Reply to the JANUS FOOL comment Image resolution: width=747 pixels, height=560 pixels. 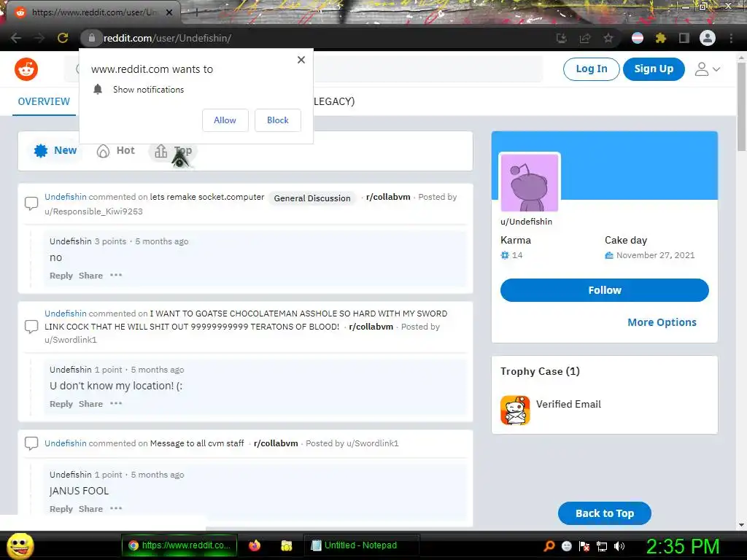(x=61, y=509)
